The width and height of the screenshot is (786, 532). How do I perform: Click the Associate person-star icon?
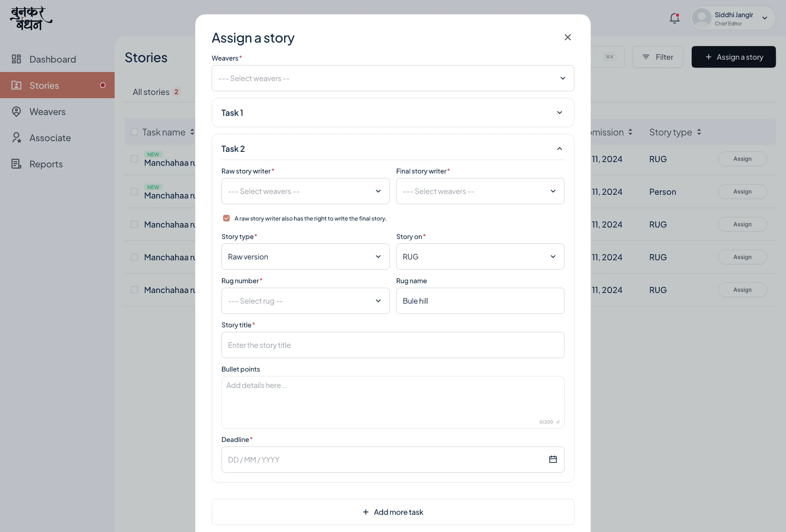[16, 138]
